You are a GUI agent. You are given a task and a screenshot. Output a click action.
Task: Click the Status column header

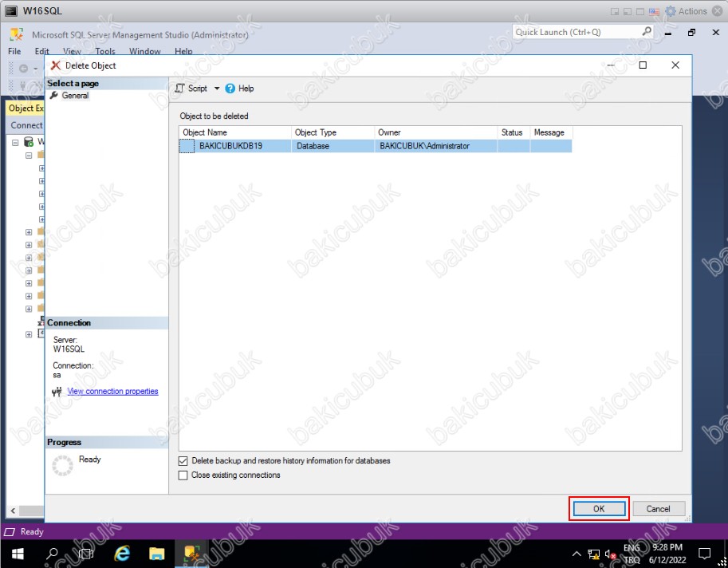(514, 132)
